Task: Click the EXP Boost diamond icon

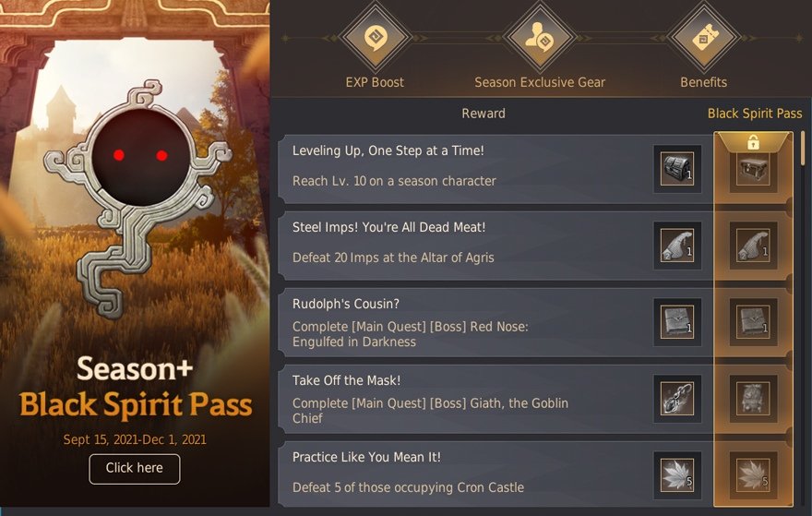Action: (375, 37)
